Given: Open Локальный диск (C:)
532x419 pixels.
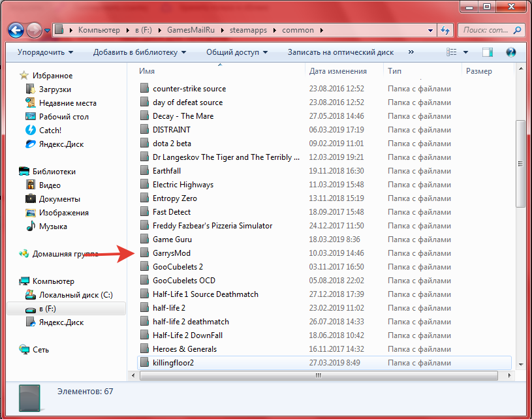Looking at the screenshot, I should [x=76, y=295].
